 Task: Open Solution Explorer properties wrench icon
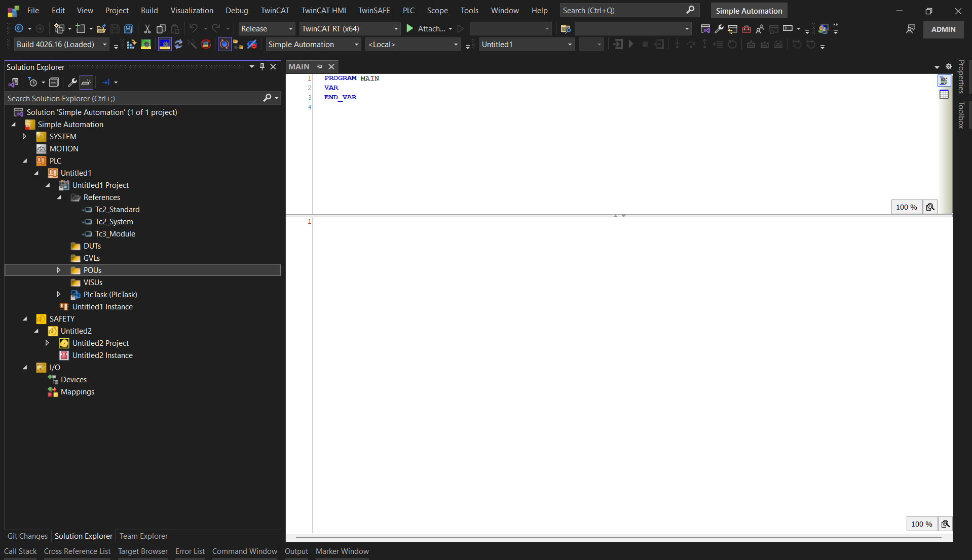72,83
